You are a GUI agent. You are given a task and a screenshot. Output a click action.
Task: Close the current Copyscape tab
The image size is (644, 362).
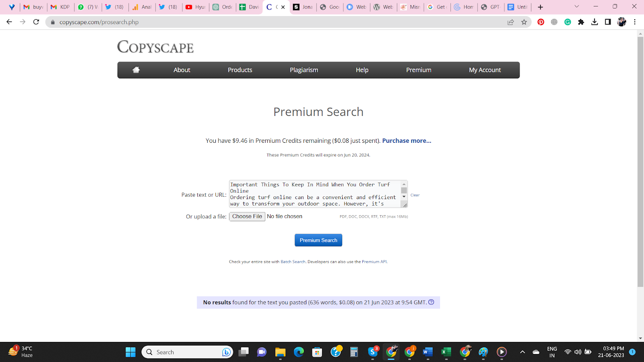283,7
